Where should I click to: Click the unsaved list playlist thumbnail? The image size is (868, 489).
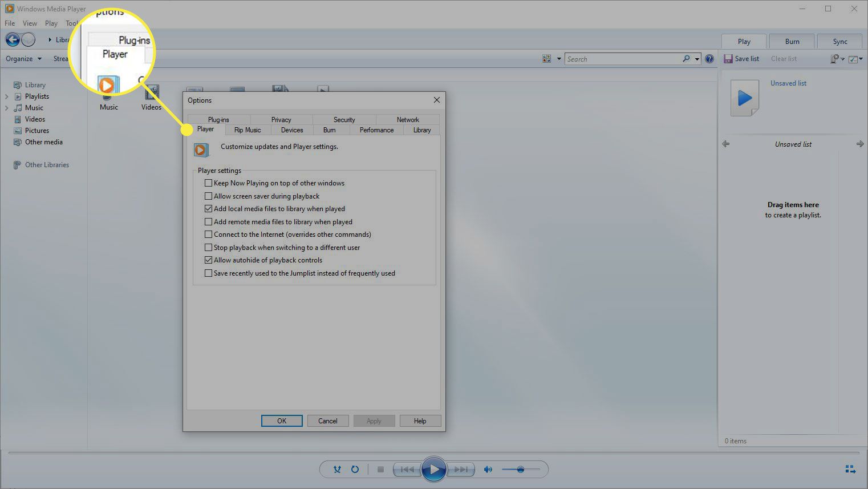pyautogui.click(x=745, y=98)
